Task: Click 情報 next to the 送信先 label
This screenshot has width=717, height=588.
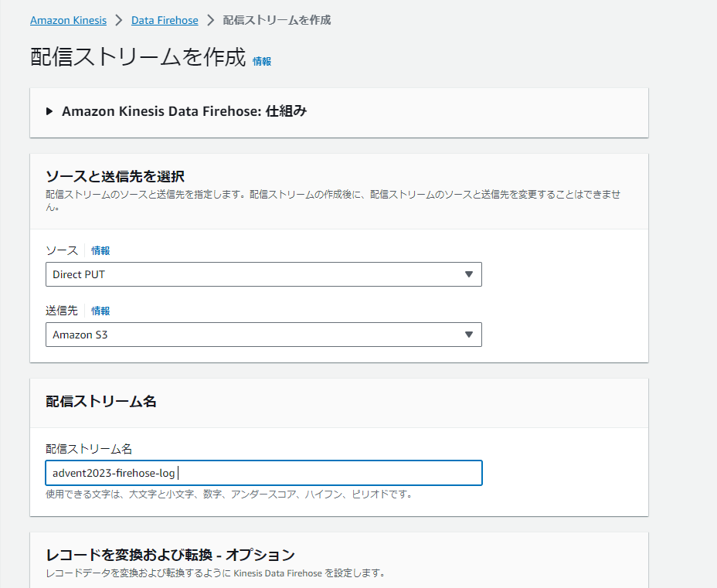Action: pos(100,310)
